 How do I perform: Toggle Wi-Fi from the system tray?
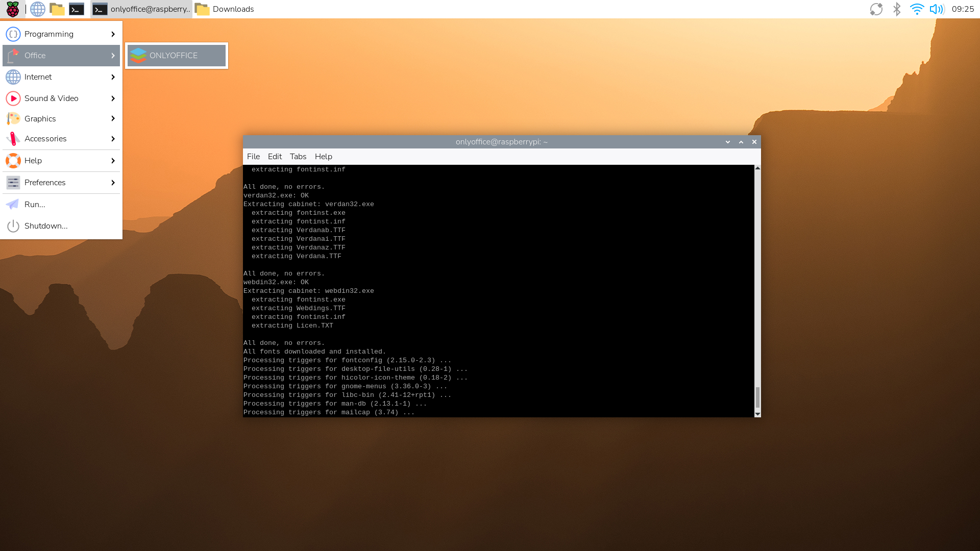tap(917, 9)
